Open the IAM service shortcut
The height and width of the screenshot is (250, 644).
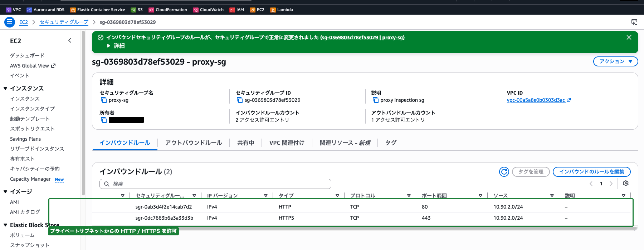(237, 10)
